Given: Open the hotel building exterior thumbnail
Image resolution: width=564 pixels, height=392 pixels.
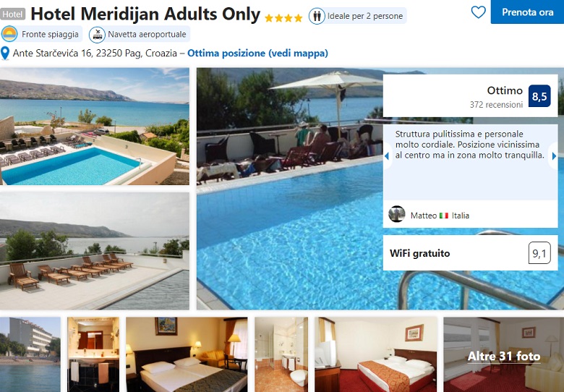Looking at the screenshot, I should [x=30, y=354].
